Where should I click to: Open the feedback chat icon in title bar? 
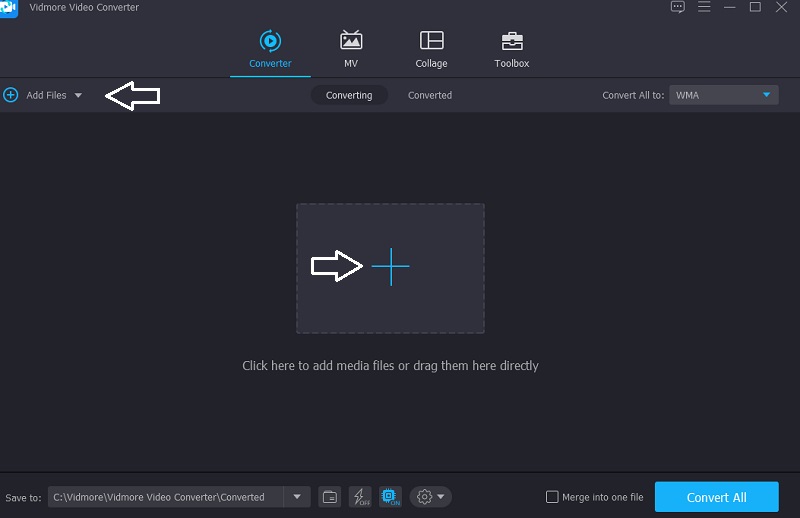coord(677,8)
